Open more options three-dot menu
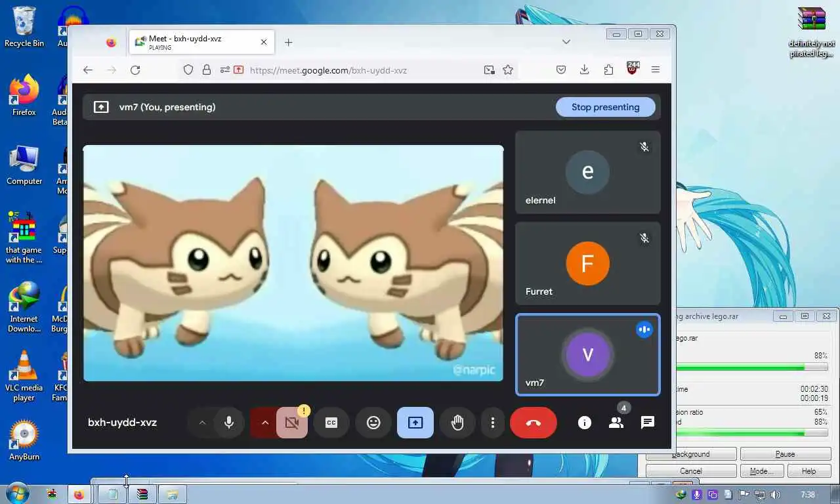The height and width of the screenshot is (504, 840). [x=492, y=423]
